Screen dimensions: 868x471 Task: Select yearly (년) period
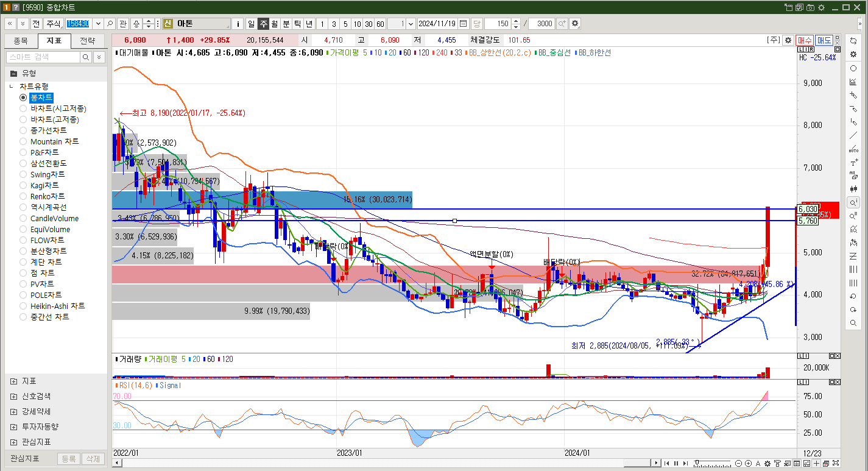pyautogui.click(x=309, y=24)
